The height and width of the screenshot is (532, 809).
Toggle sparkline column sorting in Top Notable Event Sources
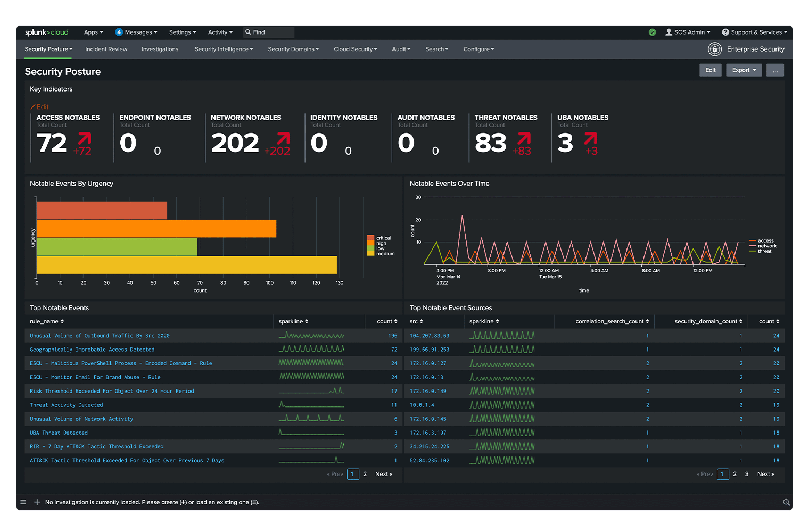click(498, 321)
